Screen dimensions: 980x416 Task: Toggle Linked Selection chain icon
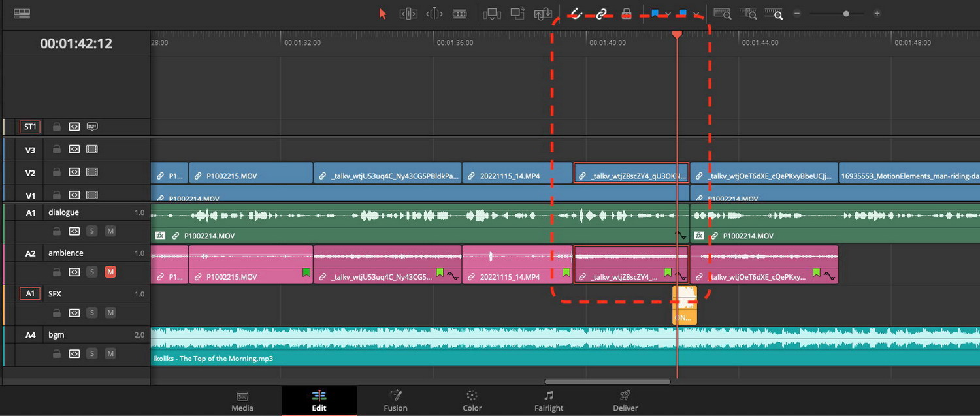(x=601, y=14)
